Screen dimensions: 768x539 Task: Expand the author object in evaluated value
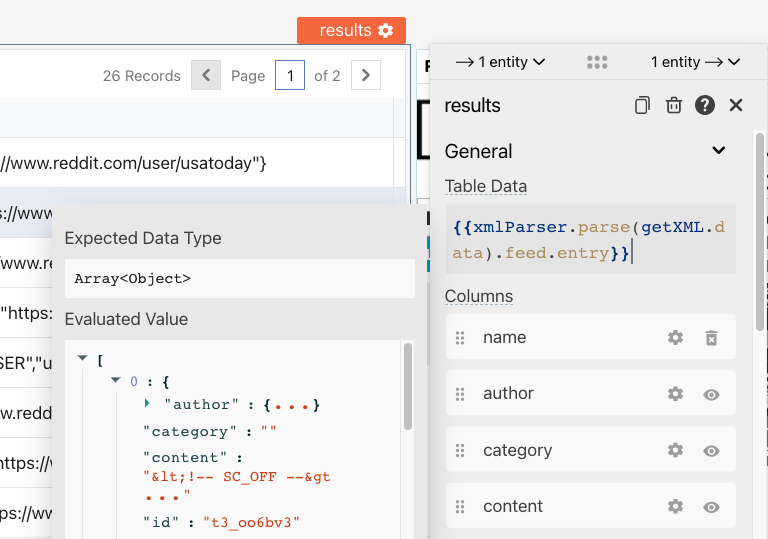point(148,404)
